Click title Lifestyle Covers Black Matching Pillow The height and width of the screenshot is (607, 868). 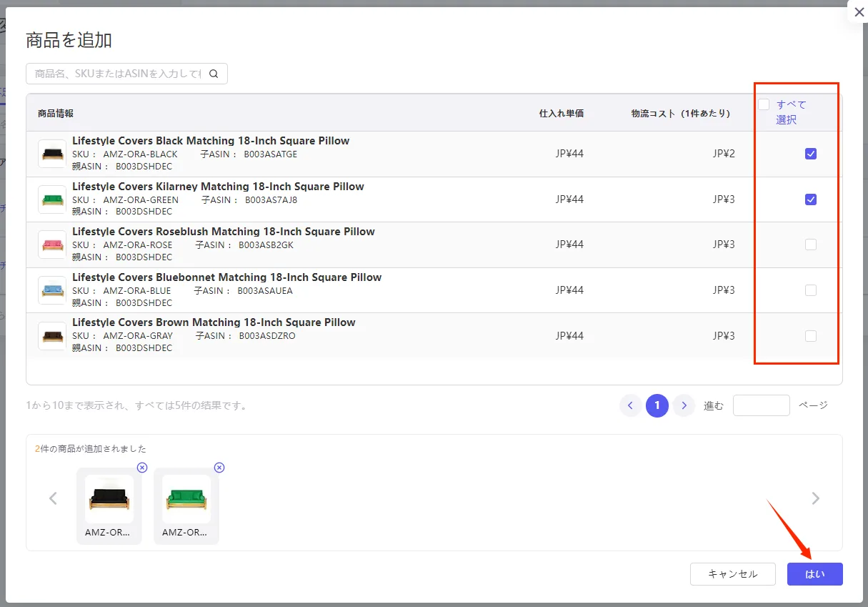[211, 141]
